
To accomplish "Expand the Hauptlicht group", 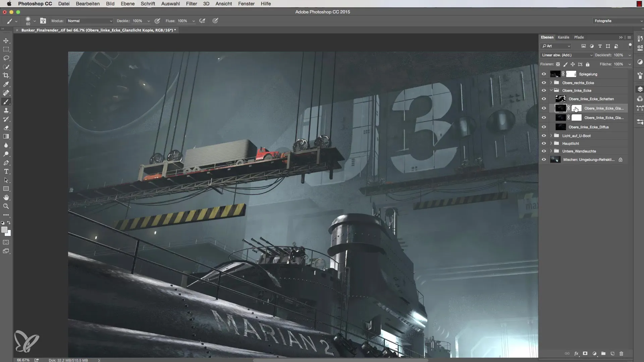I will [551, 143].
